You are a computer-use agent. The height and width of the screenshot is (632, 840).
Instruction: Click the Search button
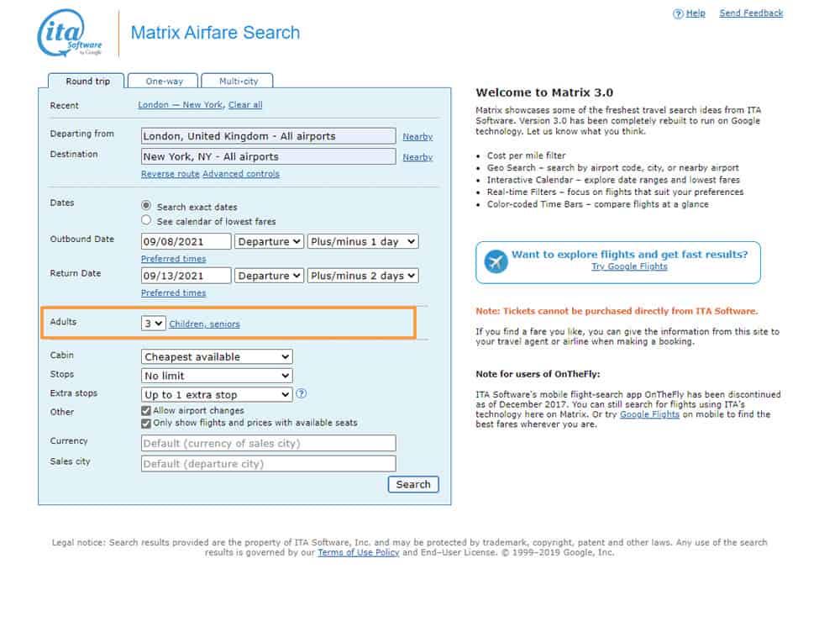pos(413,485)
